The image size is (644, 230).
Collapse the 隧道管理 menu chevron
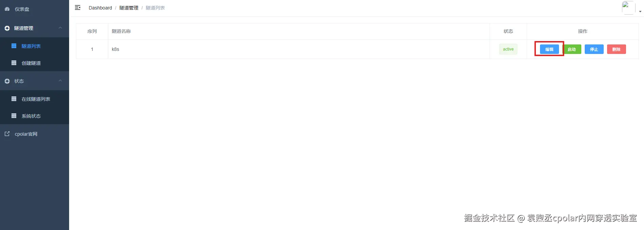(60, 28)
